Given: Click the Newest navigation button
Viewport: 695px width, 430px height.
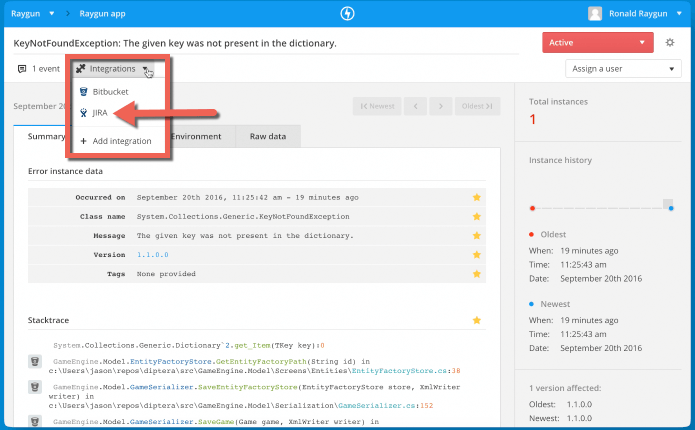Looking at the screenshot, I should [377, 106].
